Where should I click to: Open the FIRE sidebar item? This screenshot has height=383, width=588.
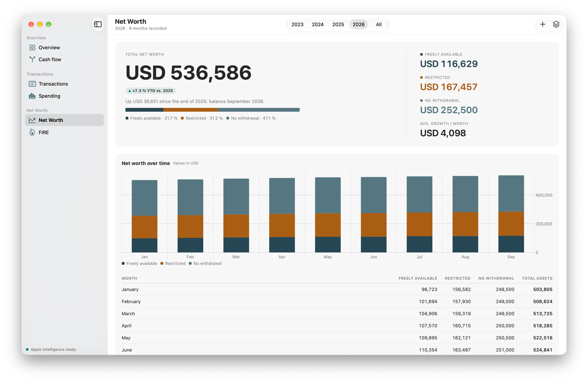point(64,132)
